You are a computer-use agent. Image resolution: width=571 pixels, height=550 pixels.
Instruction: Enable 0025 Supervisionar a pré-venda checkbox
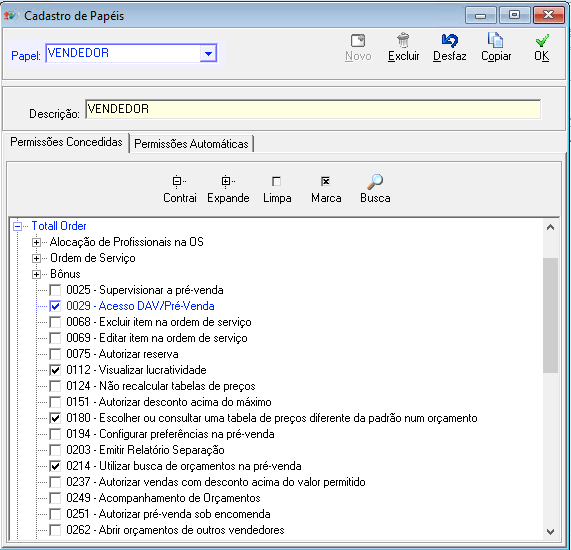(55, 290)
